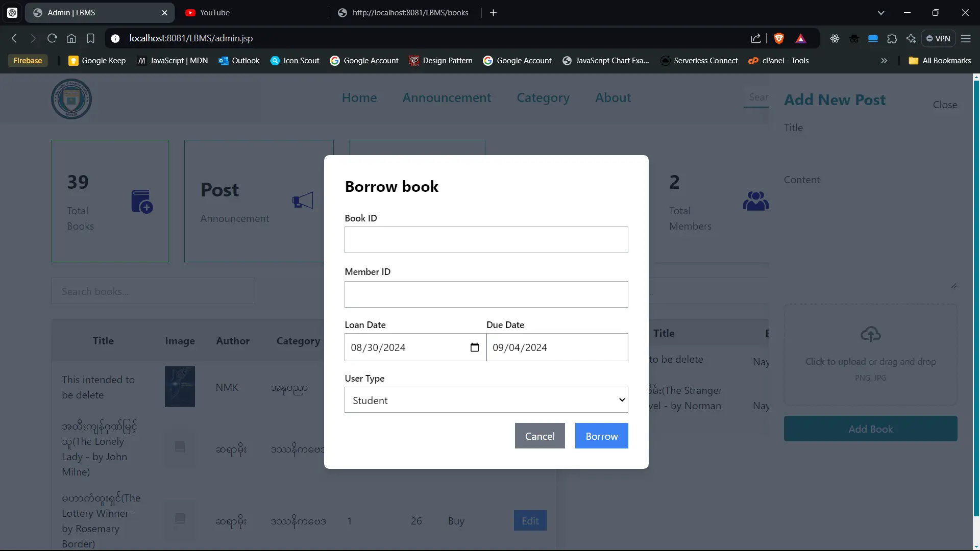Open the browser extensions puzzle icon
The image size is (980, 551).
pos(892,38)
